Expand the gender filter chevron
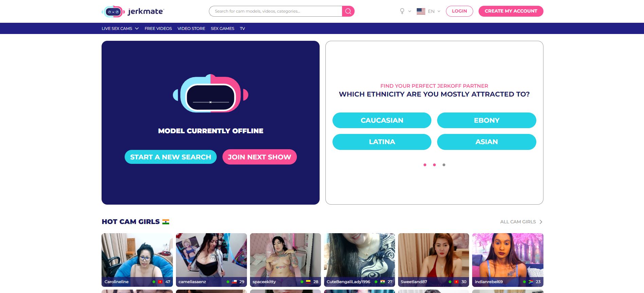 tap(410, 11)
